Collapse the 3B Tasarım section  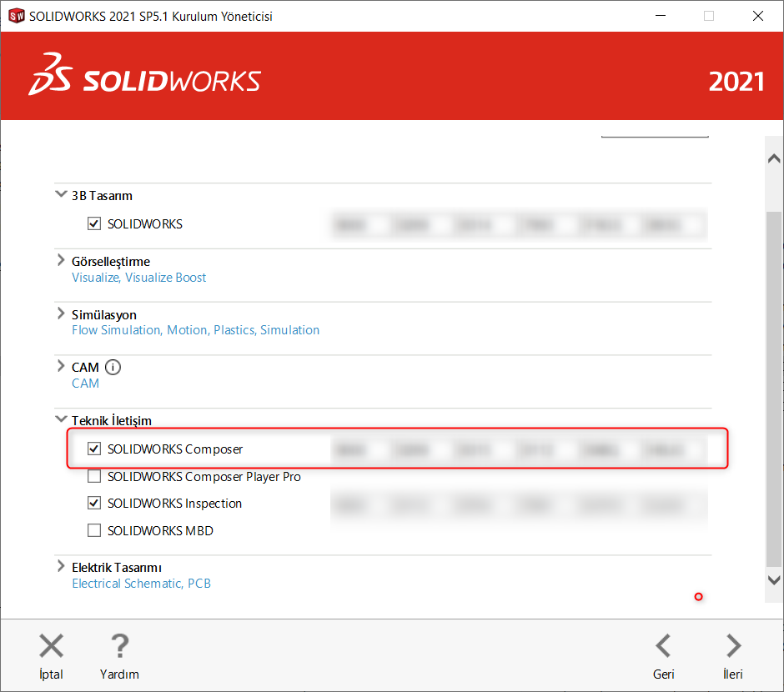click(61, 195)
